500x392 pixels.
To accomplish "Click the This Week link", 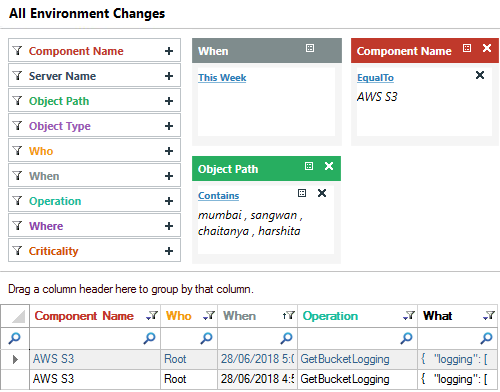I will [222, 78].
